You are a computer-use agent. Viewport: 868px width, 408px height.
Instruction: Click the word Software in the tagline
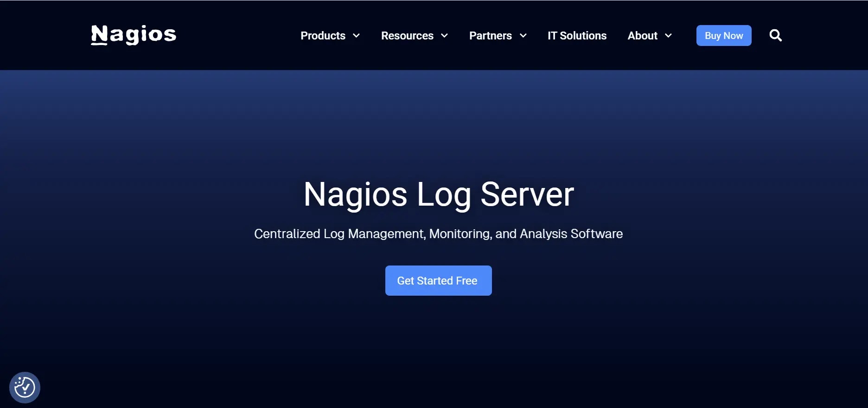[x=596, y=234]
